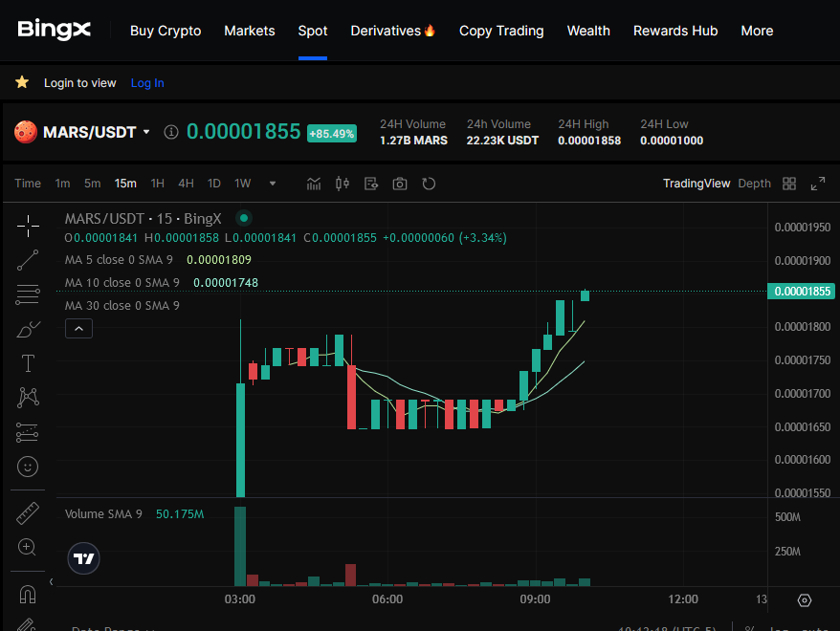
Task: Open Rewards Hub menu
Action: pyautogui.click(x=675, y=31)
